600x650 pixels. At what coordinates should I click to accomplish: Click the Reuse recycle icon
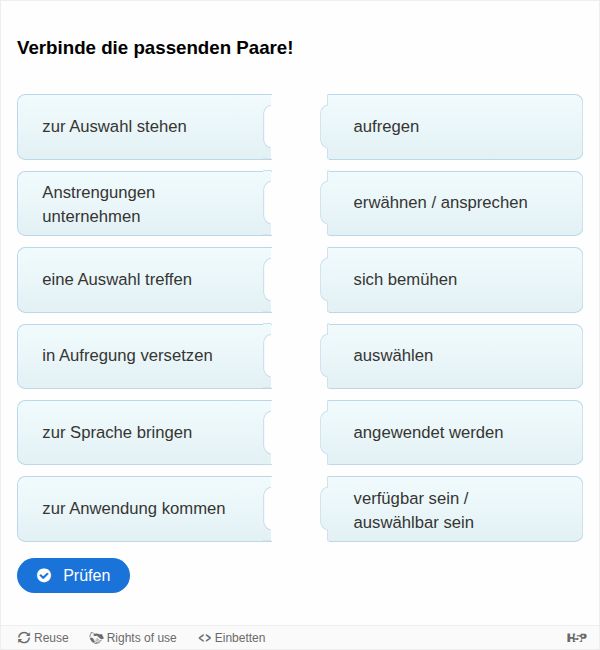25,638
